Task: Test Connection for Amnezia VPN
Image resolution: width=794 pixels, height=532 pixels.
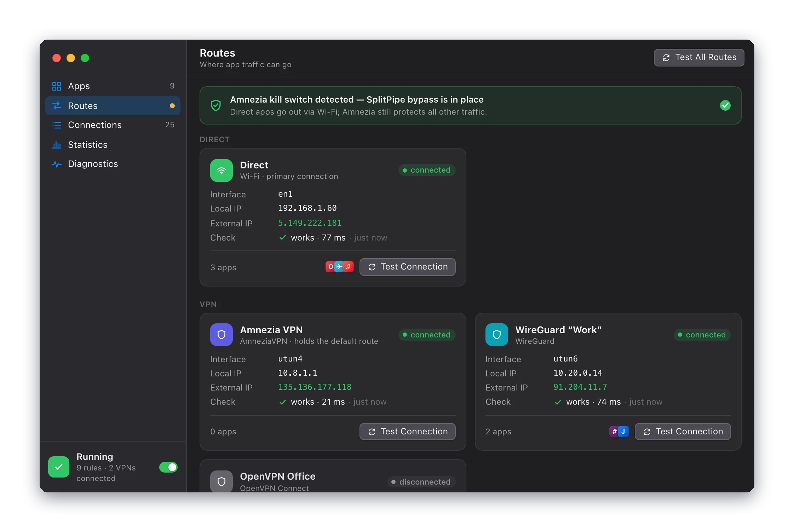Action: (407, 432)
